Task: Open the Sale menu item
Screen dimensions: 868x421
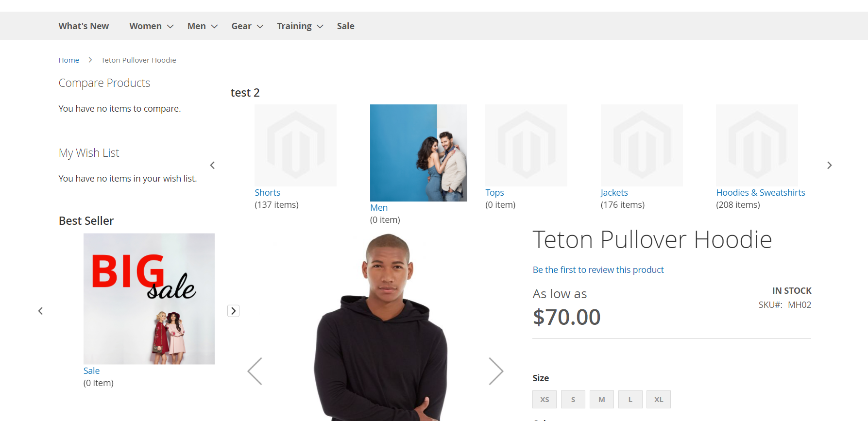Action: 345,26
